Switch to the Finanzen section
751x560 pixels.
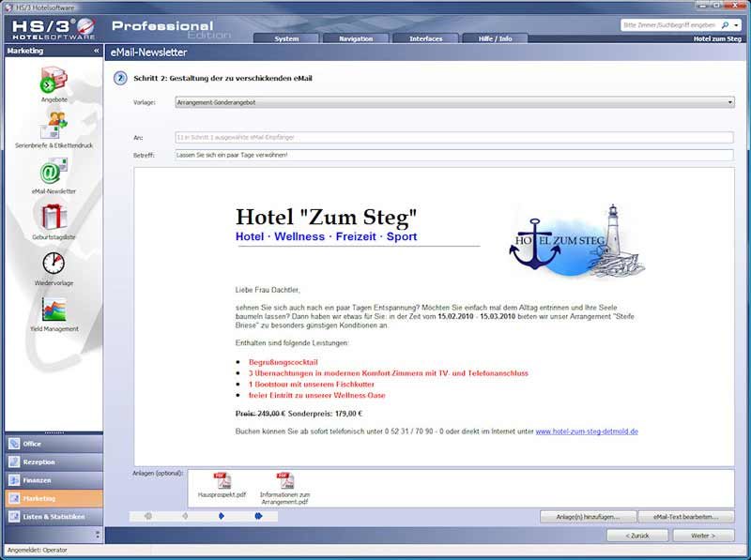click(x=54, y=480)
